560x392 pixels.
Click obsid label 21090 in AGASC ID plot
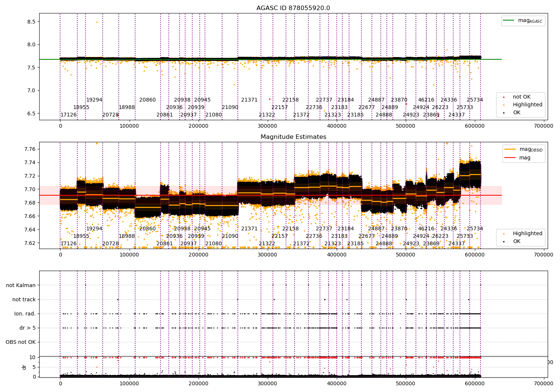(x=230, y=107)
